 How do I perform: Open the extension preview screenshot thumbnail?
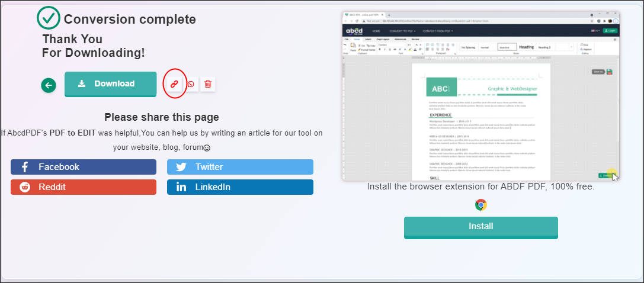coord(481,96)
